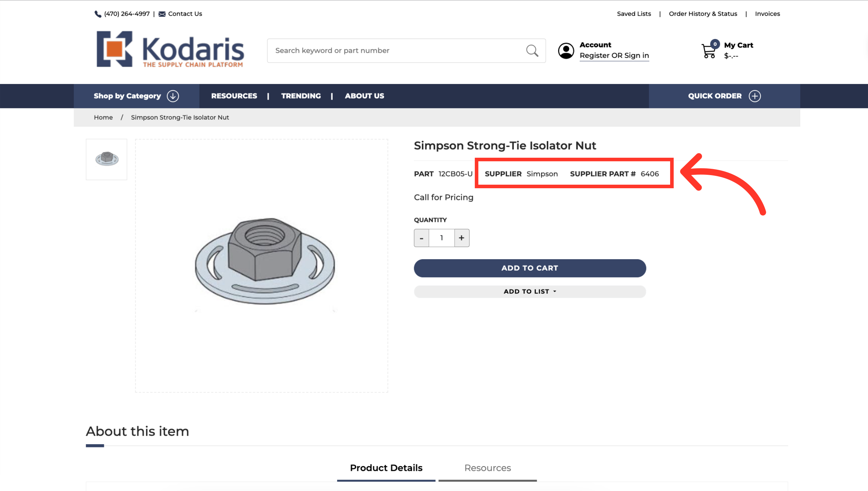Select the isolator nut thumbnail image
This screenshot has height=491, width=868.
106,159
